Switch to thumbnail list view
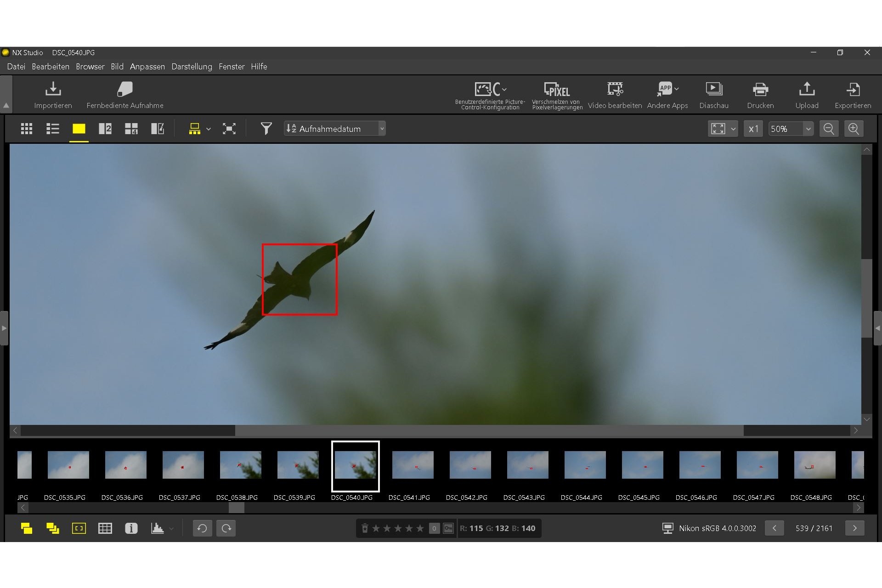This screenshot has height=588, width=882. point(53,129)
